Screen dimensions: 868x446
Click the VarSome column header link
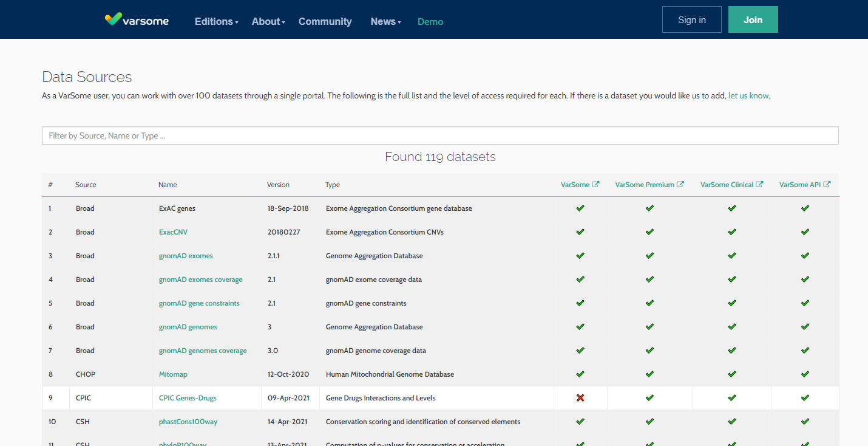575,185
